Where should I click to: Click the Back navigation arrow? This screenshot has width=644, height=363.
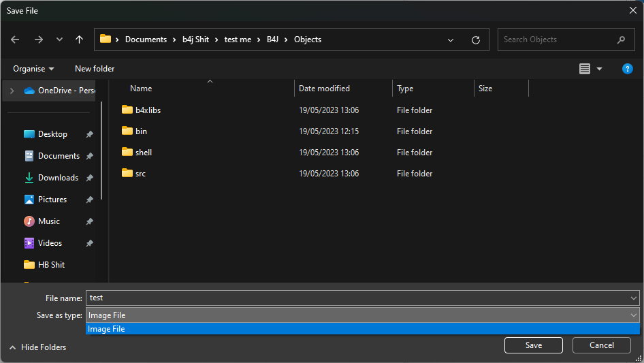click(15, 40)
